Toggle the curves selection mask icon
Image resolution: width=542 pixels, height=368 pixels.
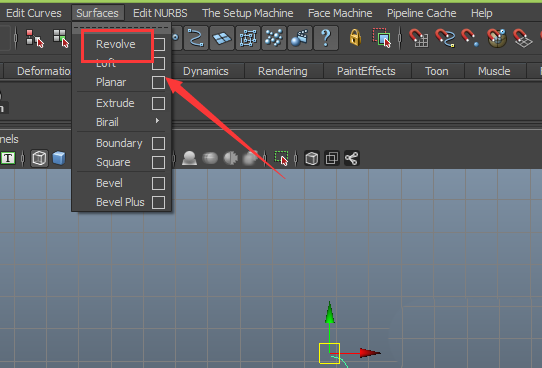pos(196,38)
